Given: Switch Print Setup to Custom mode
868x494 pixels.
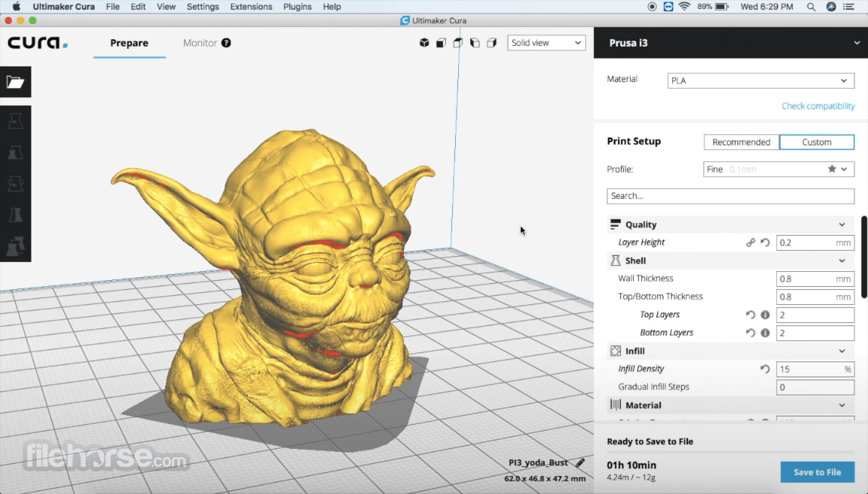Looking at the screenshot, I should coord(817,142).
